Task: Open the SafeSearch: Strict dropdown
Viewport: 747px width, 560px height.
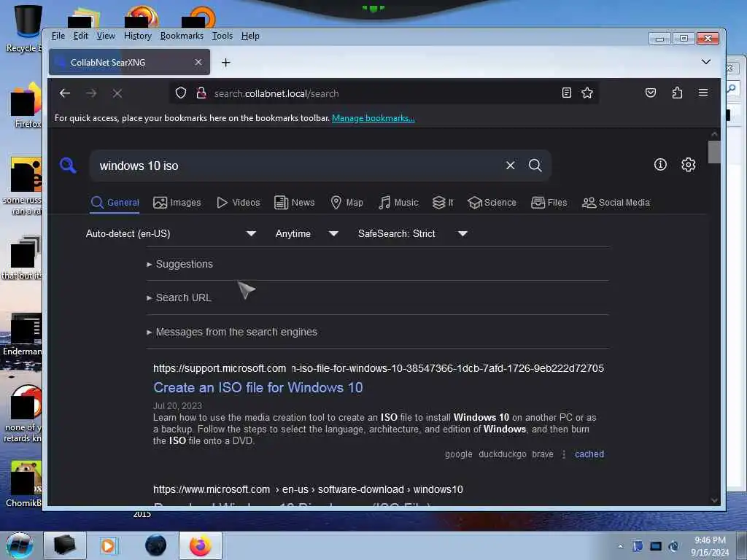Action: tap(412, 234)
